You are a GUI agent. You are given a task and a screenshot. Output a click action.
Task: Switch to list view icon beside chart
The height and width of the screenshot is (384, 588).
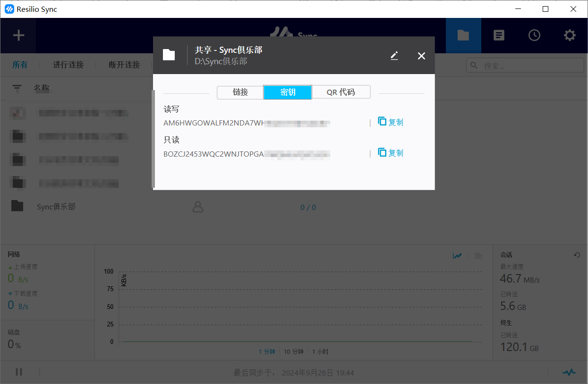click(x=478, y=256)
